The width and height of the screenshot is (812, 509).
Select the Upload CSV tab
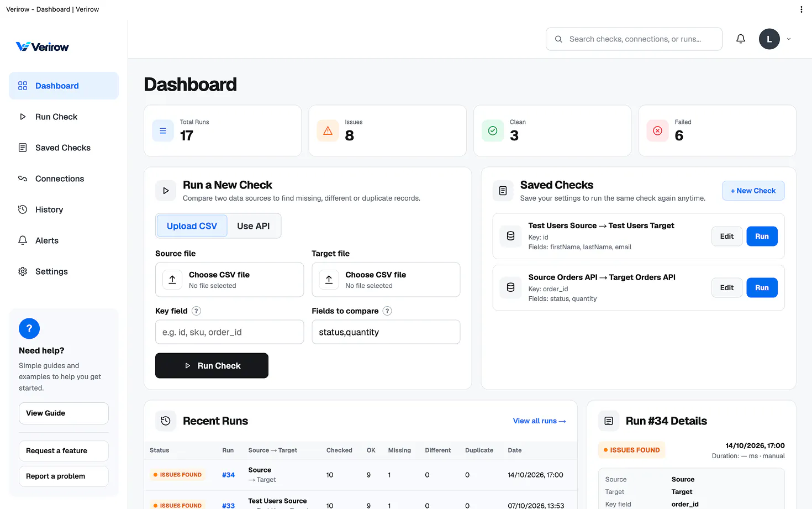pos(192,226)
